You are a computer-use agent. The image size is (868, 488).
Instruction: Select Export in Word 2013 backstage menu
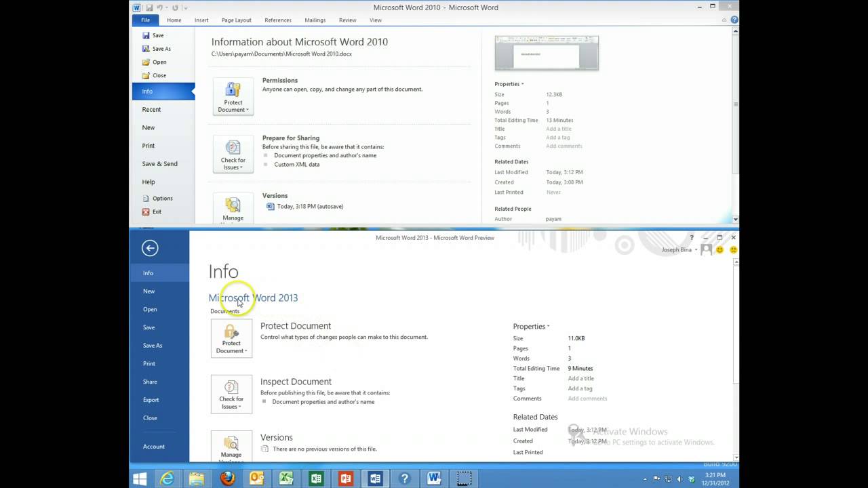tap(159, 400)
